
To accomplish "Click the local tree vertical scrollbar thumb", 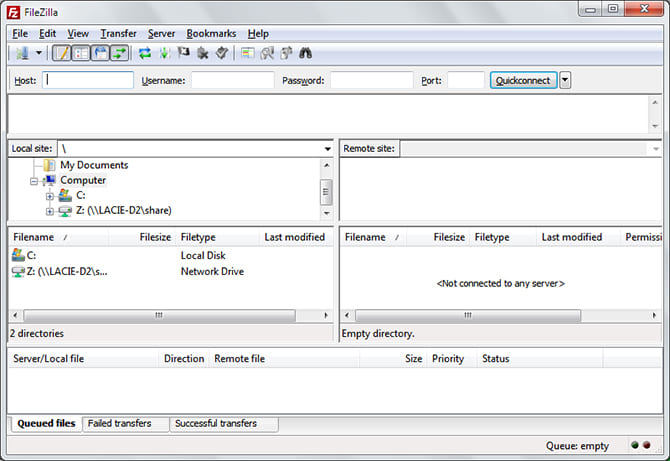I will point(326,192).
